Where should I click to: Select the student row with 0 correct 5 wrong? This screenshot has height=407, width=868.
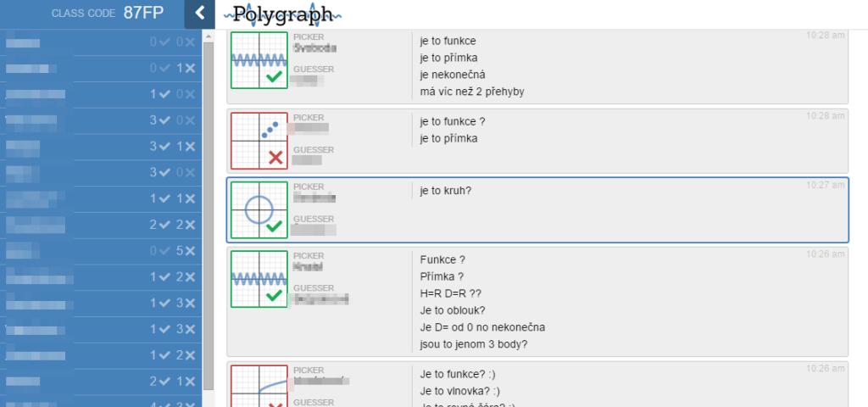pyautogui.click(x=101, y=251)
